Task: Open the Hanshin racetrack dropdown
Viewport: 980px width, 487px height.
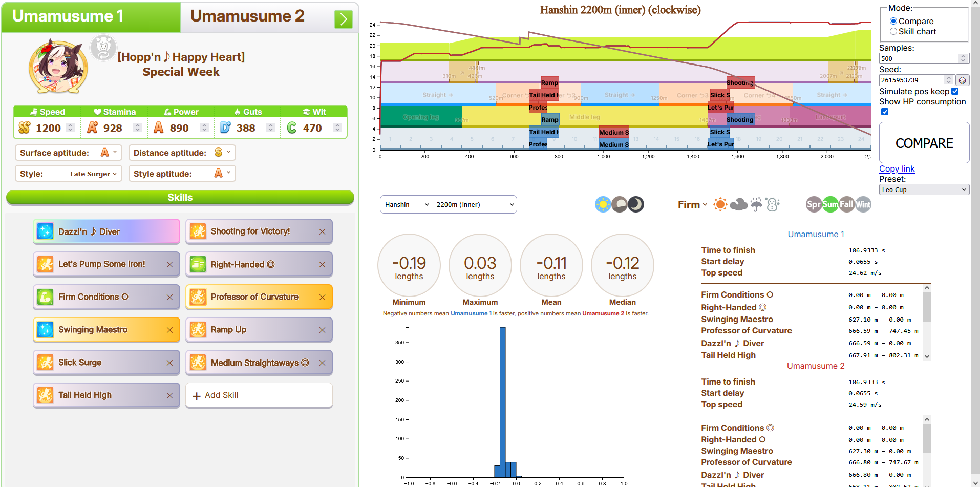Action: (406, 204)
